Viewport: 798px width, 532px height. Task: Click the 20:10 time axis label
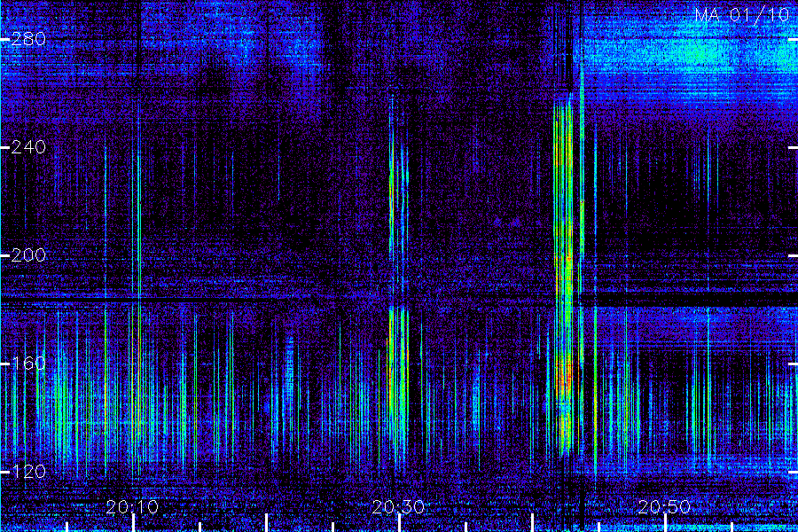132,507
